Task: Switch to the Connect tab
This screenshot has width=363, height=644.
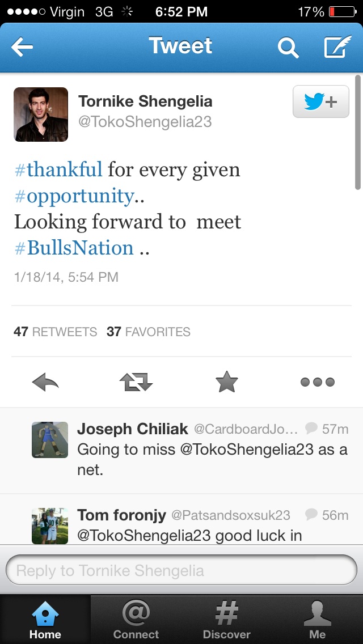Action: tap(136, 619)
